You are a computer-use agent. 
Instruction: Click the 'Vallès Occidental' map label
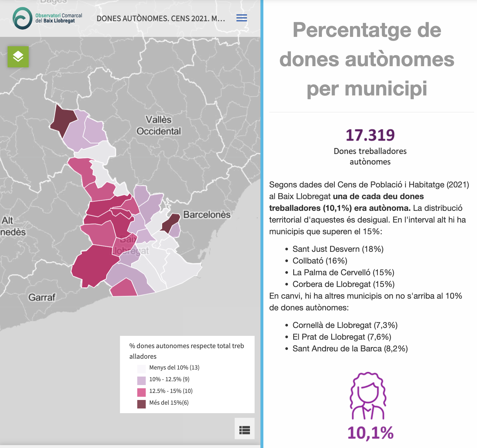(x=159, y=125)
